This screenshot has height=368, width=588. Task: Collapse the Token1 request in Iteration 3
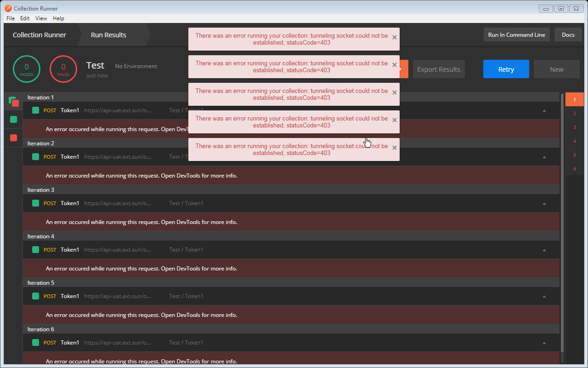pyautogui.click(x=544, y=203)
